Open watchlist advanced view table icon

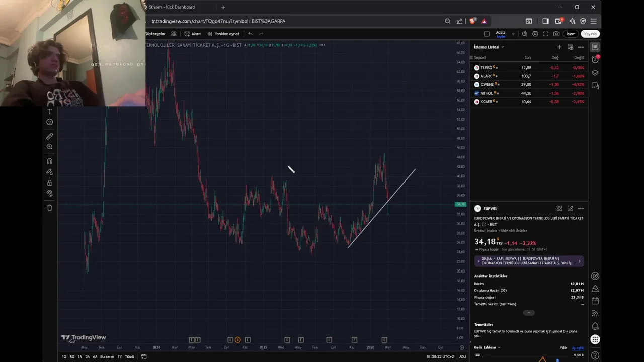570,47
